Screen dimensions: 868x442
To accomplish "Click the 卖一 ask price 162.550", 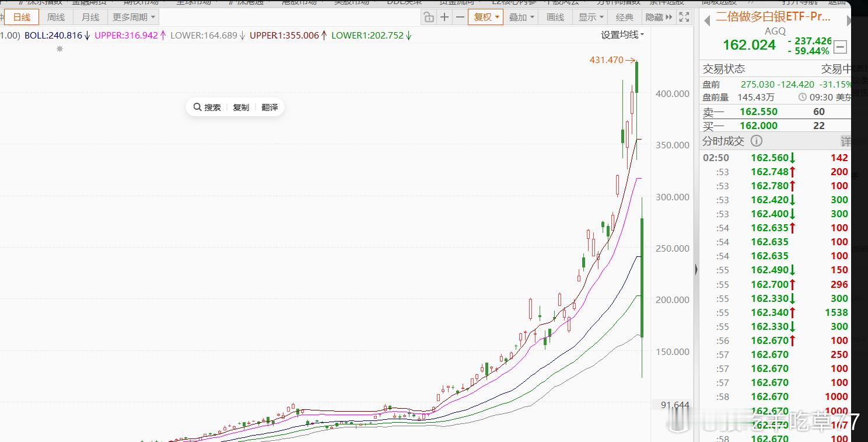I will [x=758, y=112].
